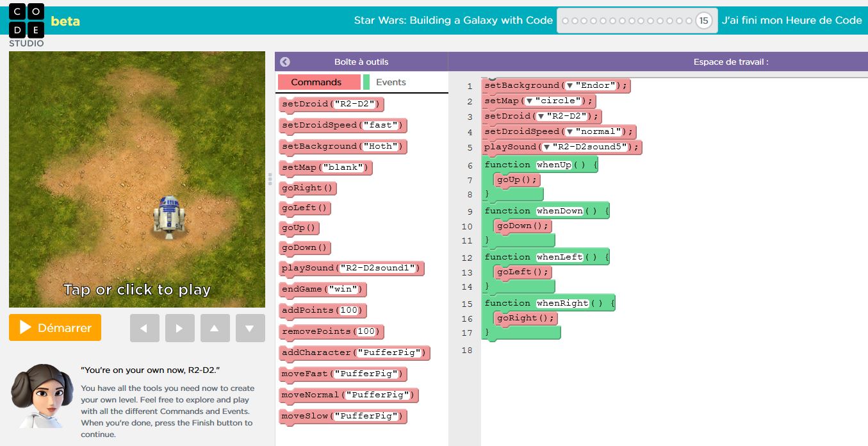Pick the setBackground("Hoth") toolbox block

[x=343, y=146]
